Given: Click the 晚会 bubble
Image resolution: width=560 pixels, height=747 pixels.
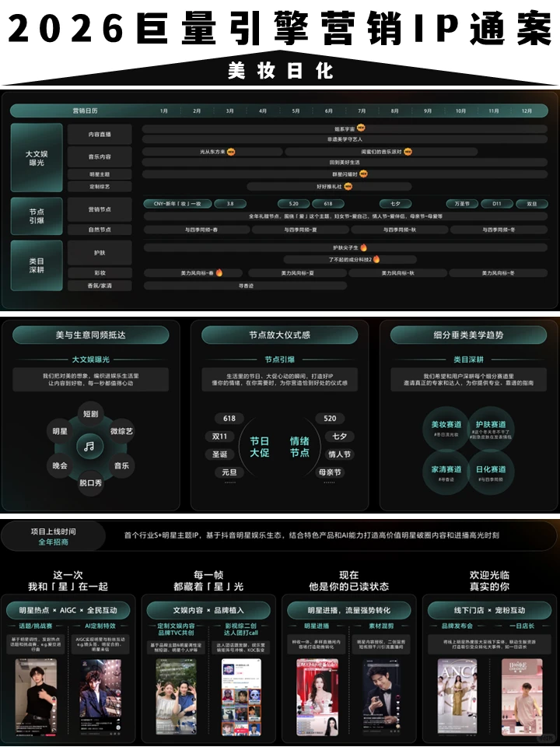Looking at the screenshot, I should coord(60,465).
